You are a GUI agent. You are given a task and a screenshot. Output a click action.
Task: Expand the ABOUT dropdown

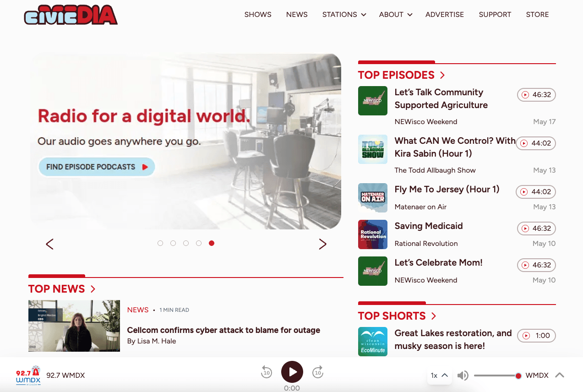pyautogui.click(x=396, y=15)
